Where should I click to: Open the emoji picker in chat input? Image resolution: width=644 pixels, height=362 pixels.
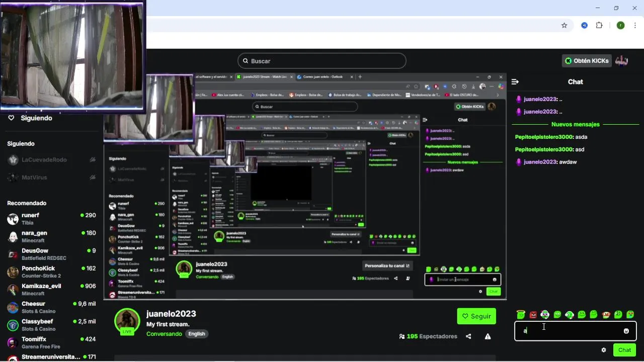626,331
